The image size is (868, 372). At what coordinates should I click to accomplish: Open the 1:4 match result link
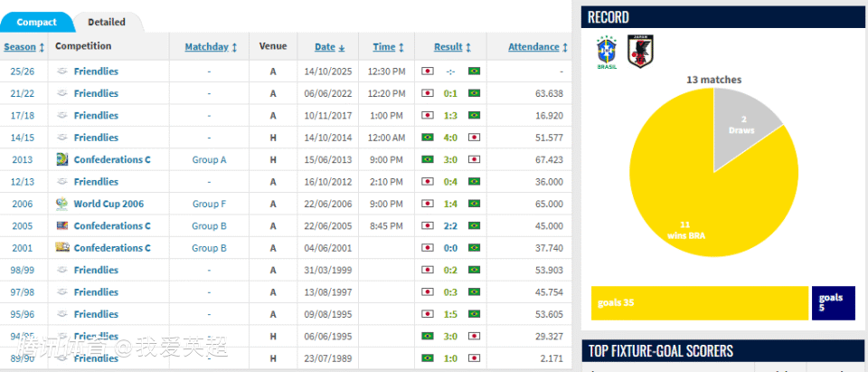click(x=450, y=204)
